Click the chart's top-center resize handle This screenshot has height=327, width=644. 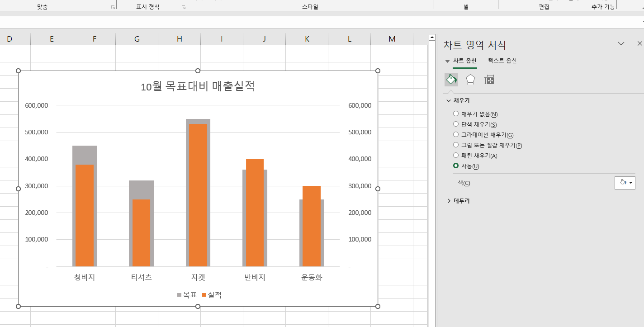click(198, 71)
